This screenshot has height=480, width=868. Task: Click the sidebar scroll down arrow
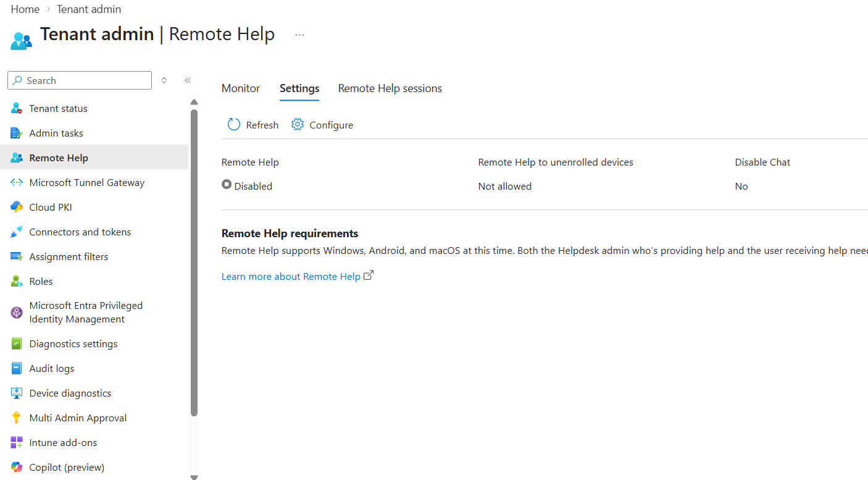tap(194, 476)
